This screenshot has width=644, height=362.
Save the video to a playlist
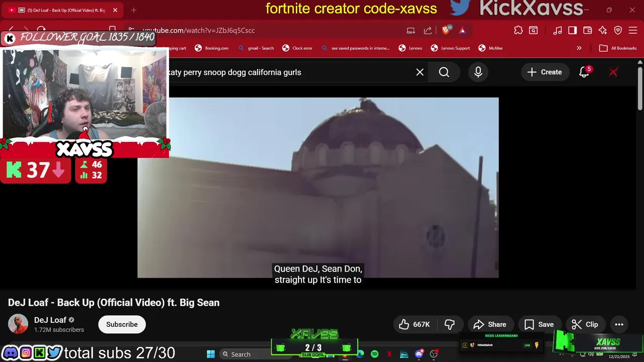539,325
